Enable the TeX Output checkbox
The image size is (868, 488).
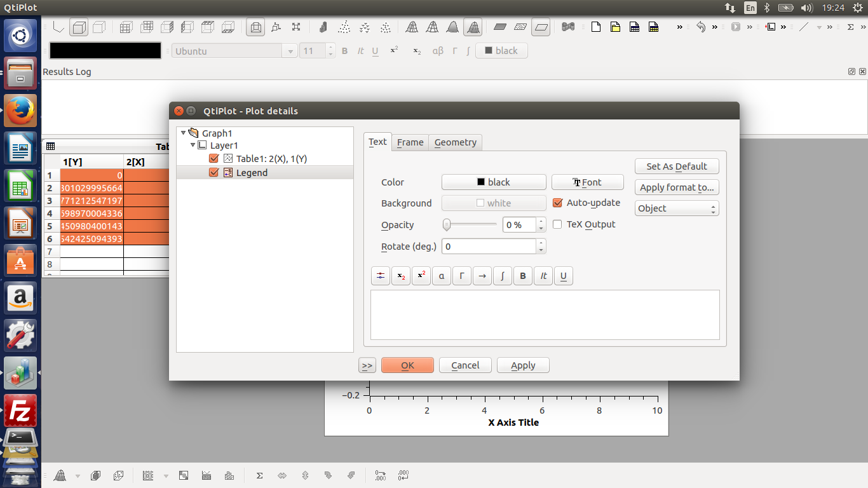click(x=558, y=224)
